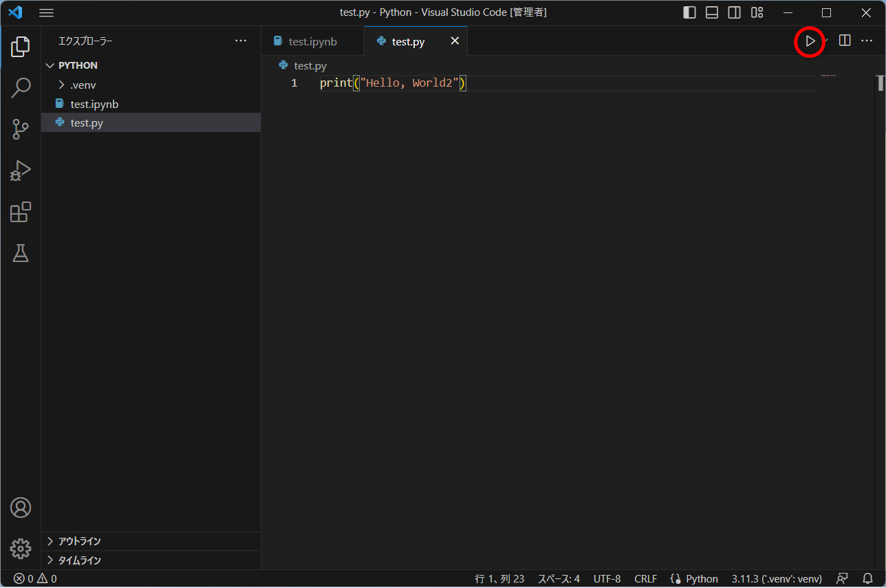Open the Accounts menu
The height and width of the screenshot is (588, 886).
(x=21, y=508)
